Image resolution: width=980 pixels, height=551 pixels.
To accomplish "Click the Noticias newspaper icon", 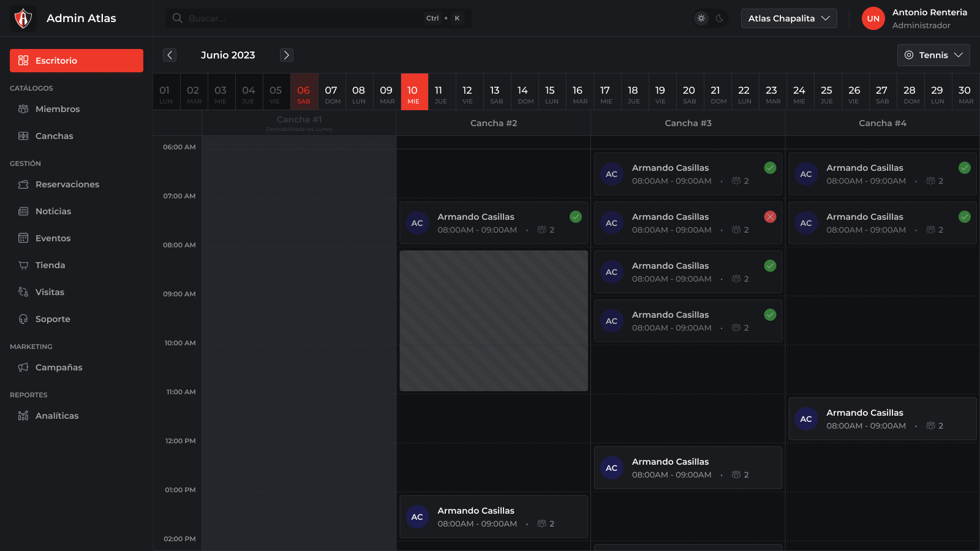I will click(23, 211).
